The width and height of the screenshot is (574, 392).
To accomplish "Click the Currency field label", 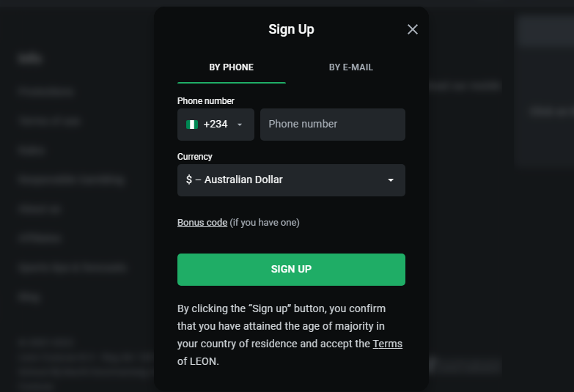I will coord(195,157).
